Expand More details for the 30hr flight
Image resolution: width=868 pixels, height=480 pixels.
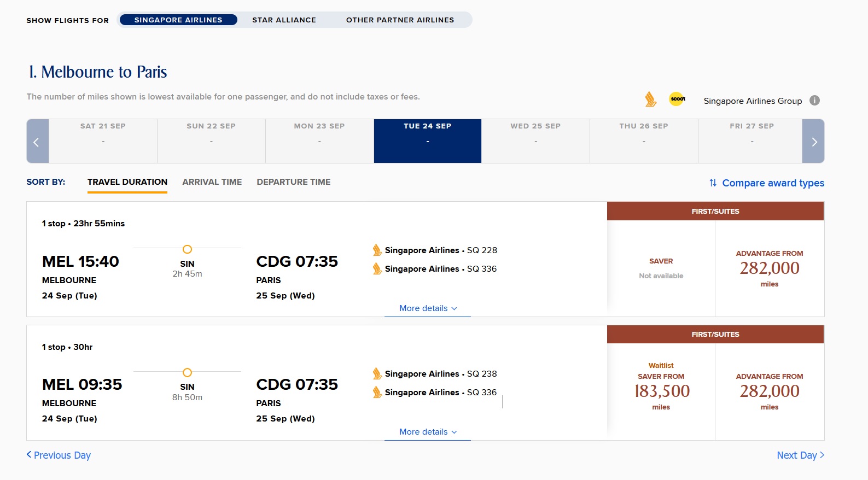[x=428, y=432]
